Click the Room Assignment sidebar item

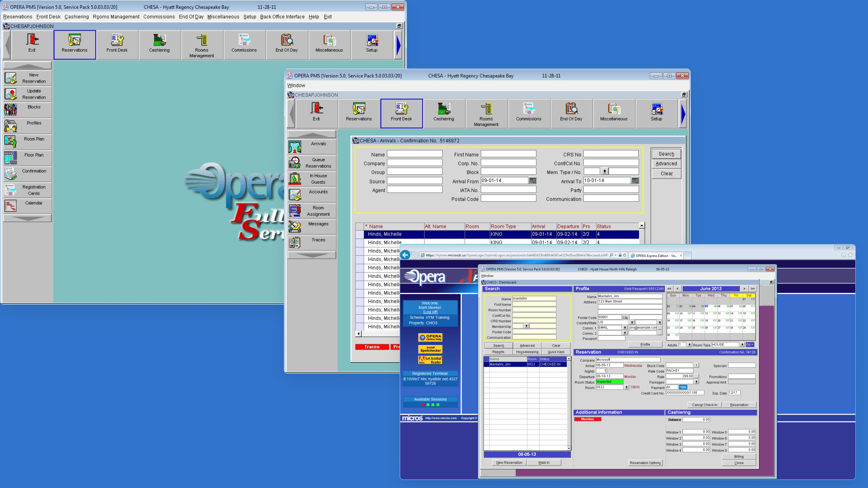coord(312,211)
